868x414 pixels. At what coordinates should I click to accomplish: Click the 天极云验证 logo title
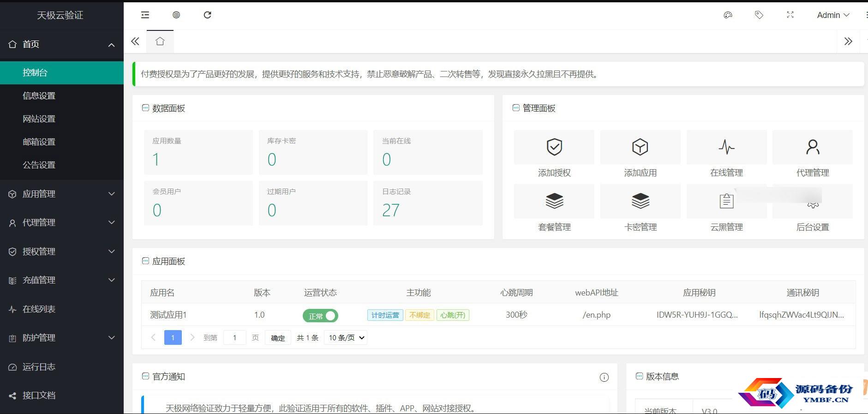[60, 15]
